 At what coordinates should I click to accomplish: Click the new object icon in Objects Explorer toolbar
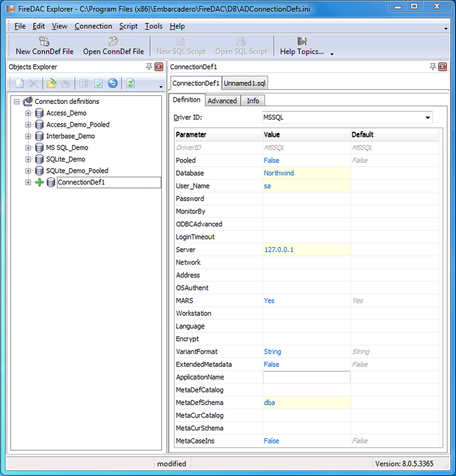[x=20, y=83]
